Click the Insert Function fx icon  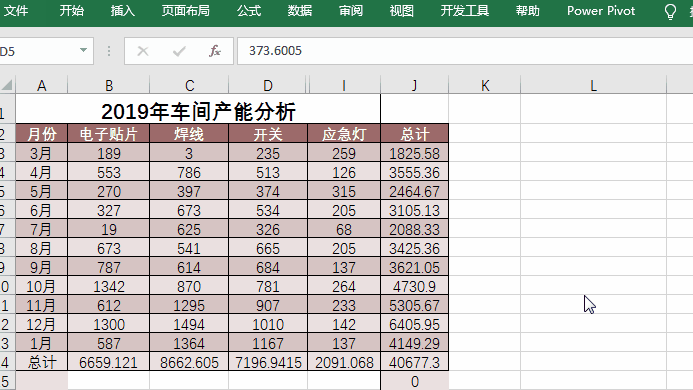[215, 51]
